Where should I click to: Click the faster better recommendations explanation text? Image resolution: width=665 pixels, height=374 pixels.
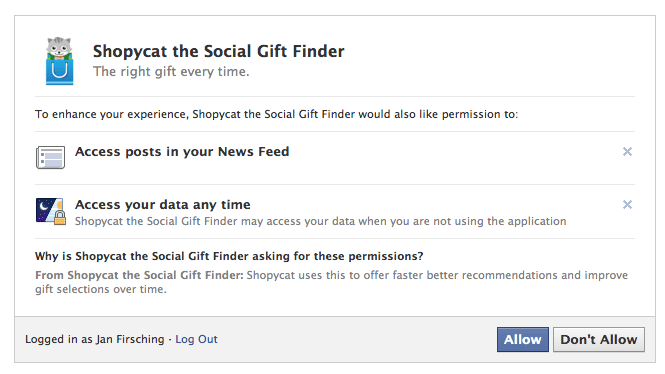point(437,275)
